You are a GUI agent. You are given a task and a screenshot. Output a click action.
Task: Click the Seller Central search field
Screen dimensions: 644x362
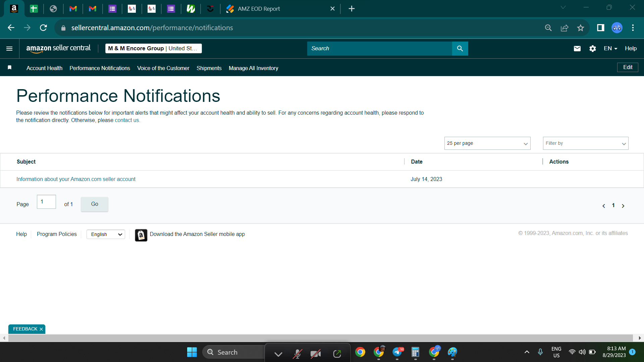(380, 49)
